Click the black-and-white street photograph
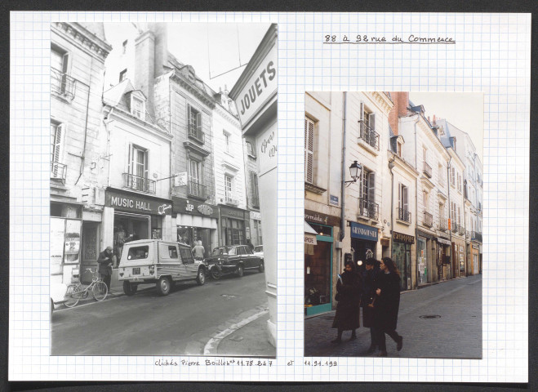The width and height of the screenshot is (538, 392). click(163, 189)
